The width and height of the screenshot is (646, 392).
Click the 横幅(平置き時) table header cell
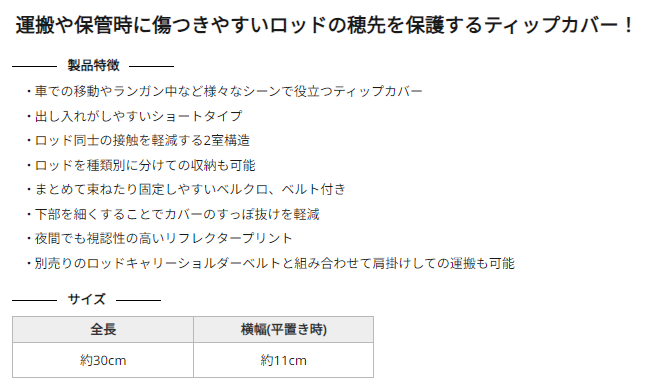[x=283, y=330]
